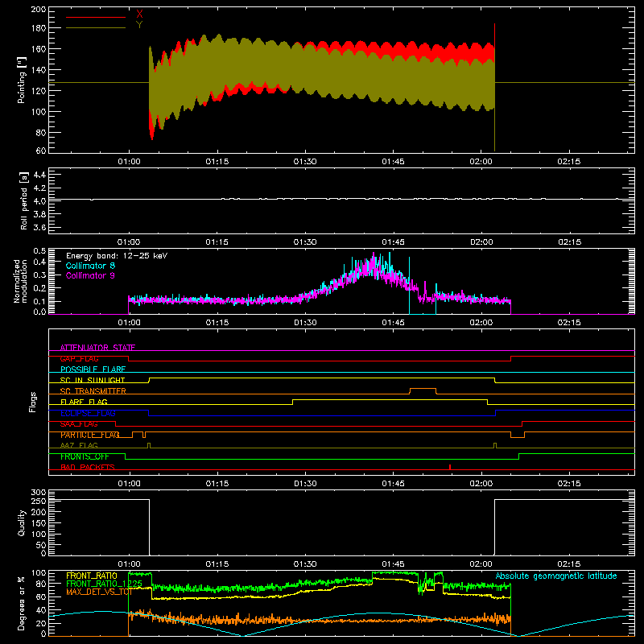The height and width of the screenshot is (644, 644).
Task: Click the olive Y legend label
Action: [139, 25]
